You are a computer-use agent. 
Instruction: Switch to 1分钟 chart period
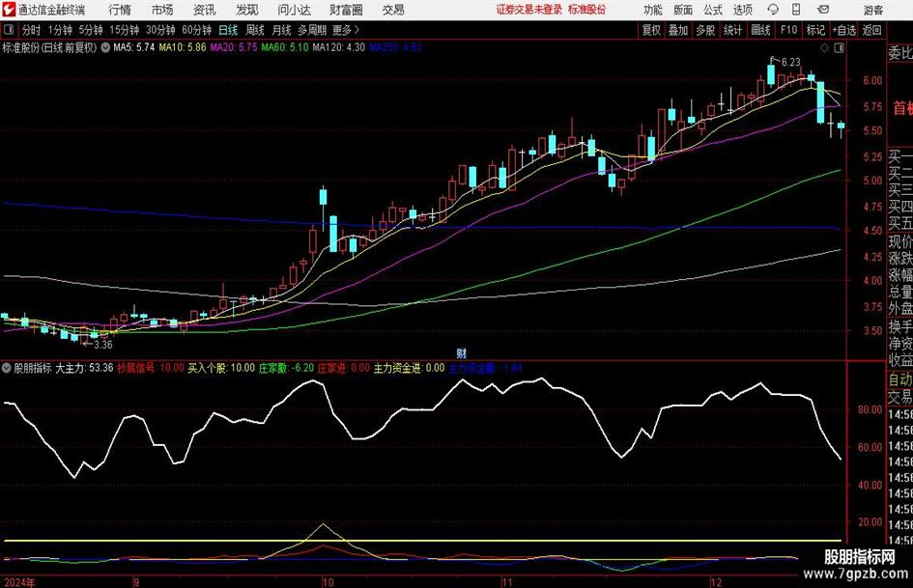(x=60, y=30)
